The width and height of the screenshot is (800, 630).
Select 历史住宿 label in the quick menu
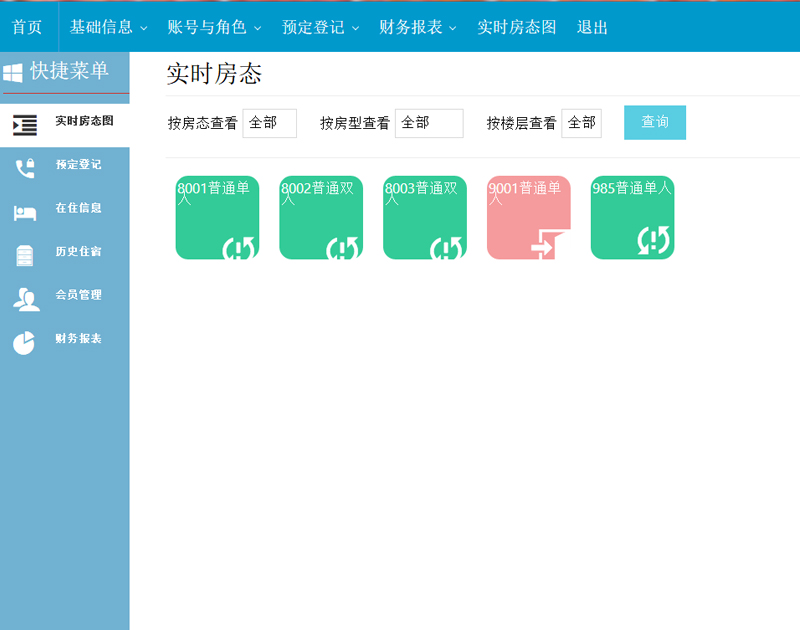pyautogui.click(x=79, y=251)
